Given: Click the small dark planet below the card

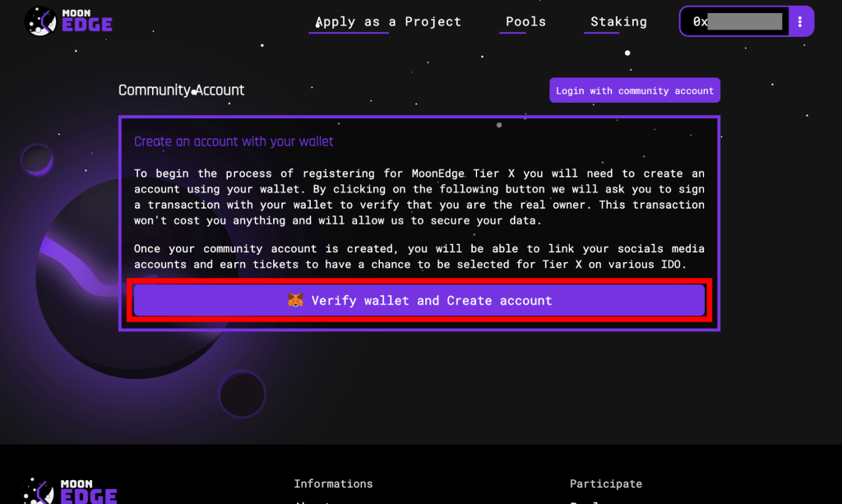Looking at the screenshot, I should 241,393.
